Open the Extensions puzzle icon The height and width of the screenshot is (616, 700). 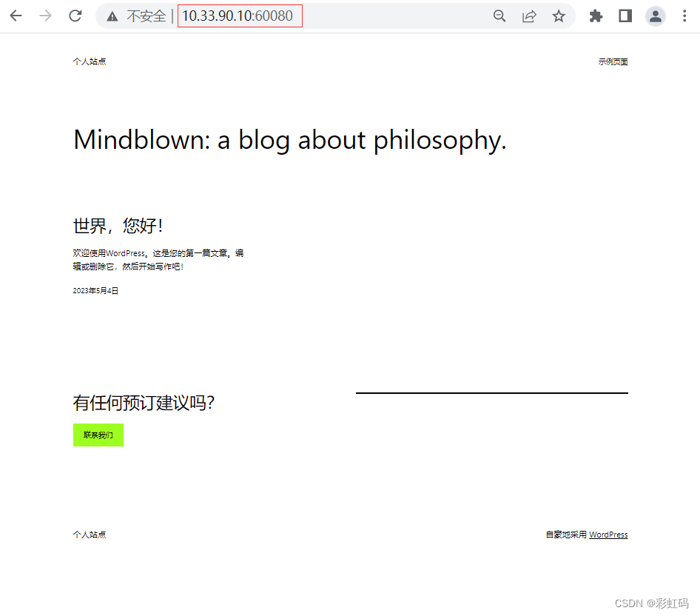point(596,16)
